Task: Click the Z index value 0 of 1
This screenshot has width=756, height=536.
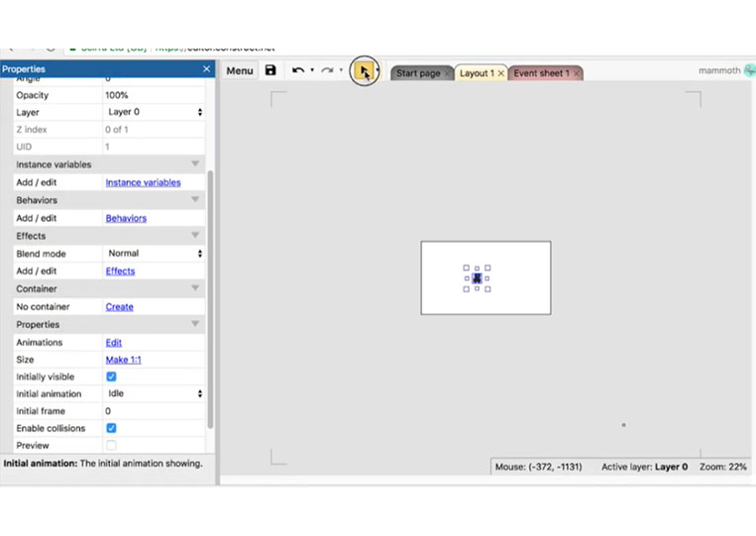Action: (117, 130)
